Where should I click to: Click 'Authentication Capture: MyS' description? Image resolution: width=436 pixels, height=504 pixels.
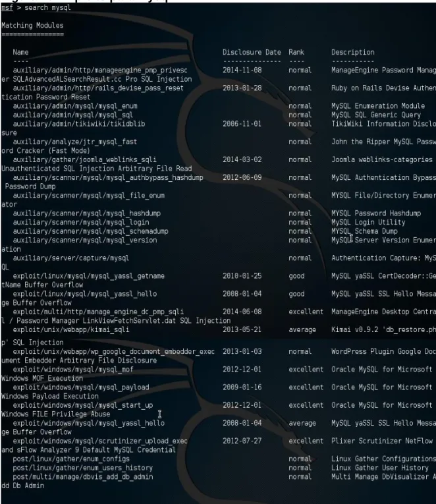click(x=383, y=258)
